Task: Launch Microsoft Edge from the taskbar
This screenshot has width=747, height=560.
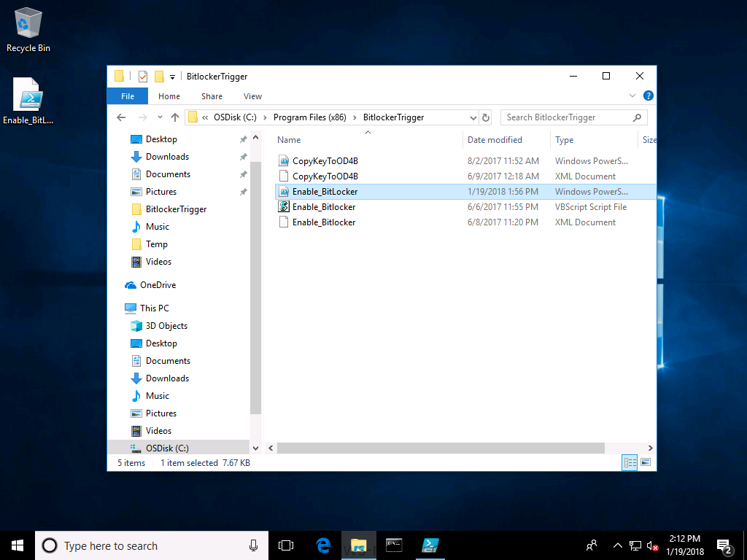Action: 324,545
